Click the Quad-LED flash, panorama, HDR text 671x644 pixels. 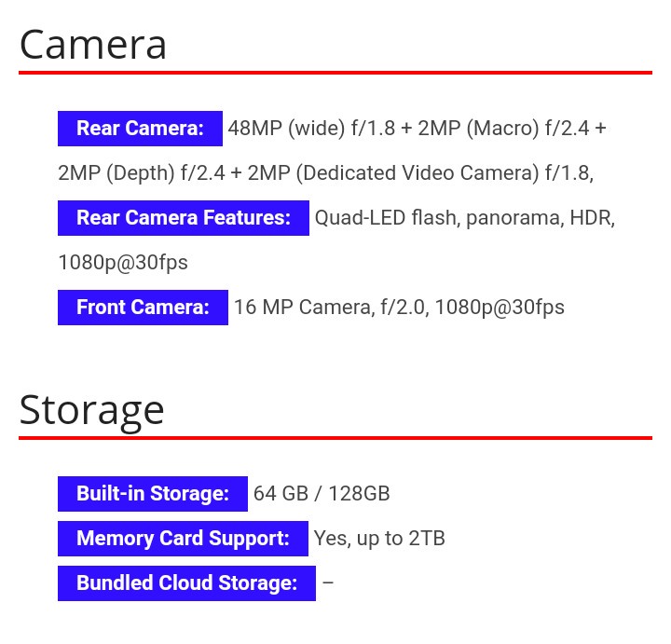coord(464,218)
